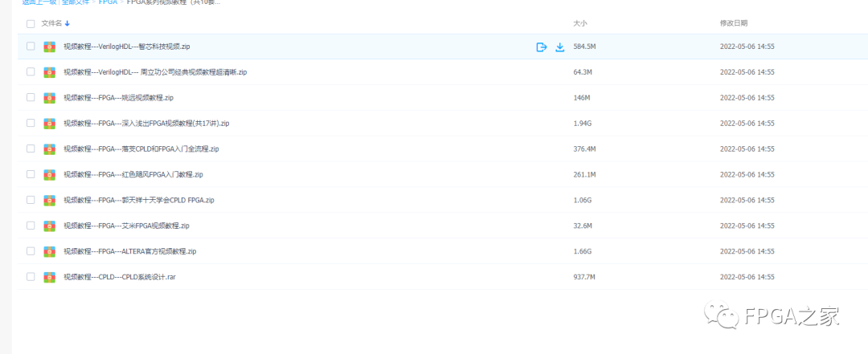Open file name ending CPLD和FPGA入门全流程.zip
Viewport: 868px width, 354px height.
point(141,149)
